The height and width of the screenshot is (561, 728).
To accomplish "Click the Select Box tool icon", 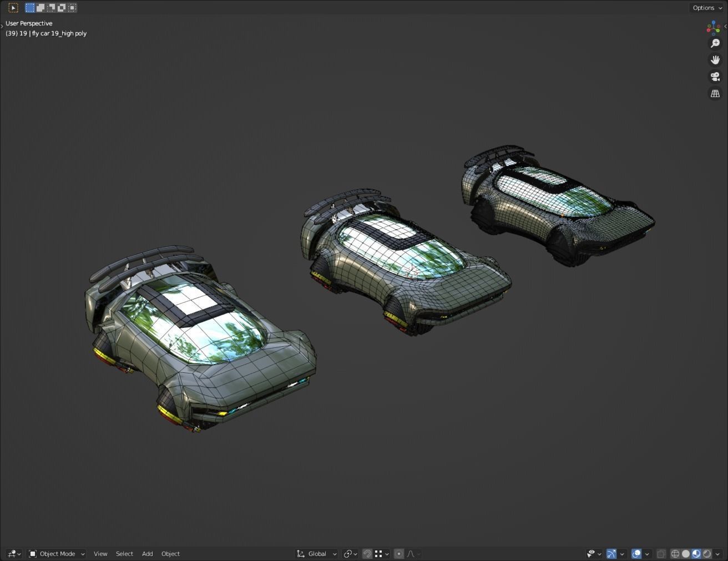I will [x=13, y=8].
